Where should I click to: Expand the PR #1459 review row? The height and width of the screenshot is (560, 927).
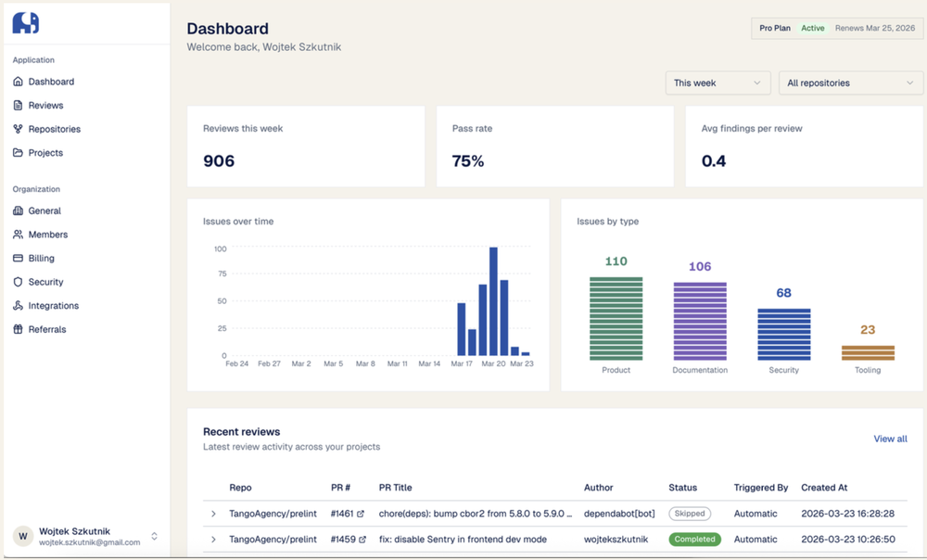[x=213, y=540]
